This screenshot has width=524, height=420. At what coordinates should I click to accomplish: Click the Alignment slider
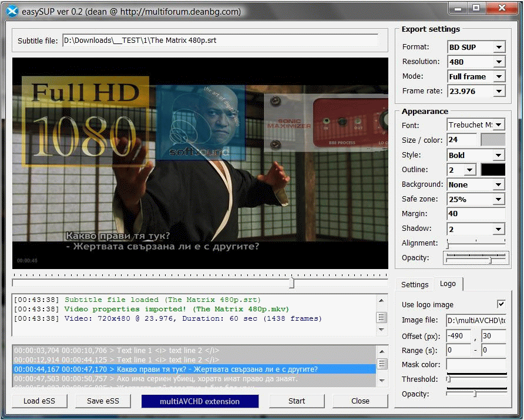point(476,243)
